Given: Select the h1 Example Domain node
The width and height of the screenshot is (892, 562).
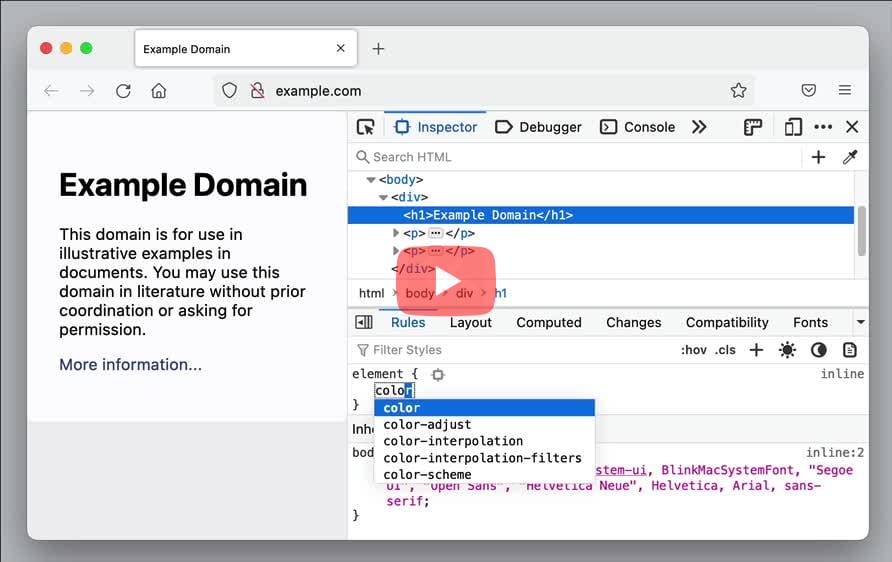Looking at the screenshot, I should [x=601, y=215].
